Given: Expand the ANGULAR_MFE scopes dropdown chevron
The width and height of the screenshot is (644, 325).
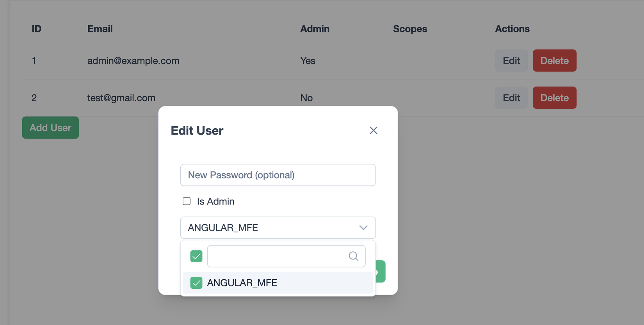Looking at the screenshot, I should [x=363, y=228].
